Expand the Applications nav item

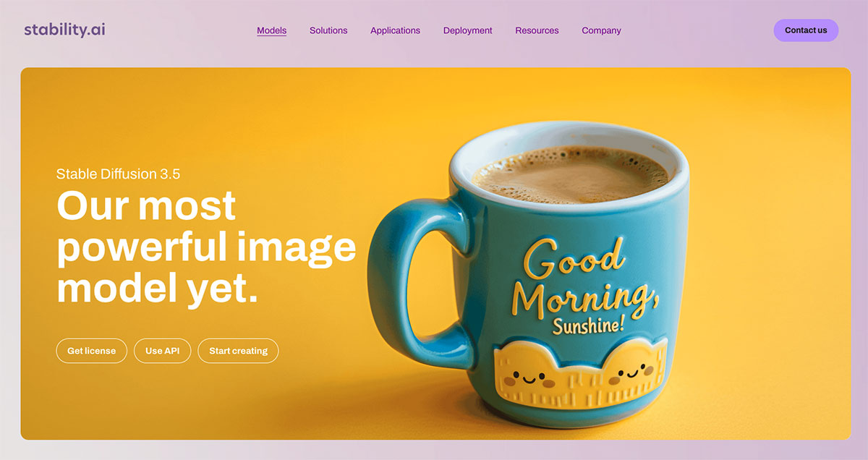tap(395, 30)
